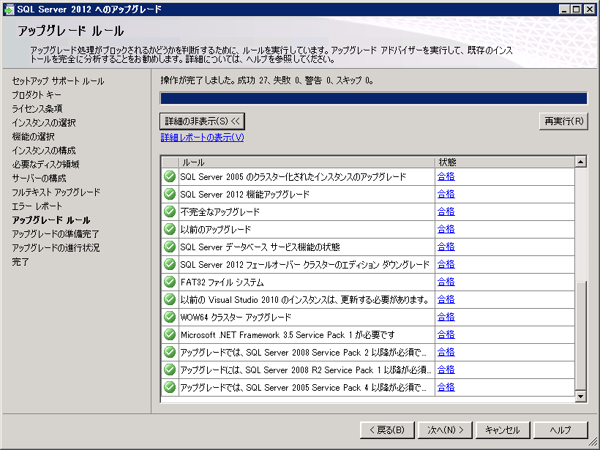The image size is (600, 450).
Task: Select bold アップグレード ルール step in sidebar
Action: click(x=51, y=220)
